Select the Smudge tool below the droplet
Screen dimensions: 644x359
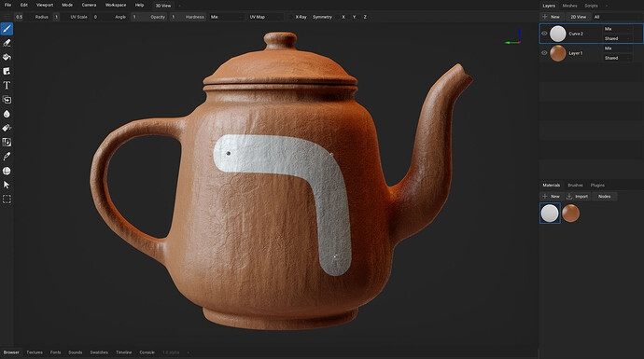[x=7, y=128]
